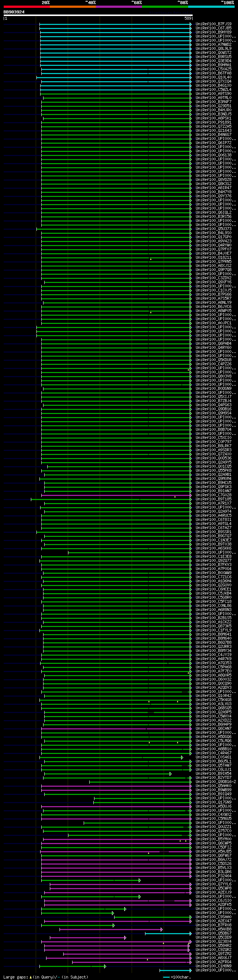Click the cyan ~100% identity legend segment
Image resolution: width=238 pixels, height=980 pixels.
(211, 6)
